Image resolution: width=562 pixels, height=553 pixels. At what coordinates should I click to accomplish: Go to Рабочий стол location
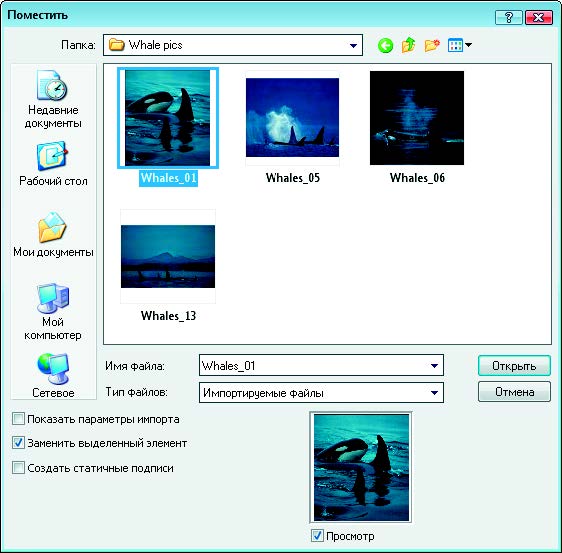click(53, 164)
